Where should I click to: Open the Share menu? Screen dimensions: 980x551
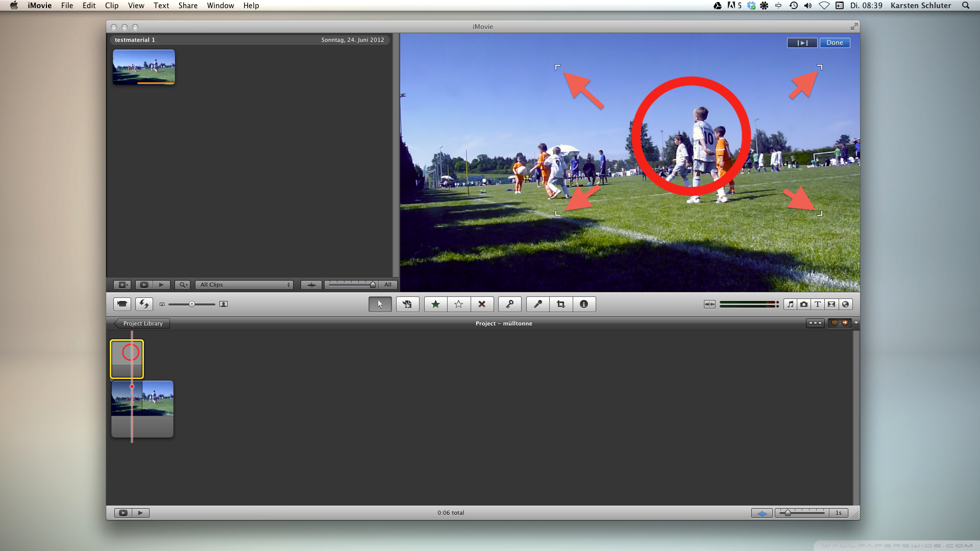coord(187,6)
